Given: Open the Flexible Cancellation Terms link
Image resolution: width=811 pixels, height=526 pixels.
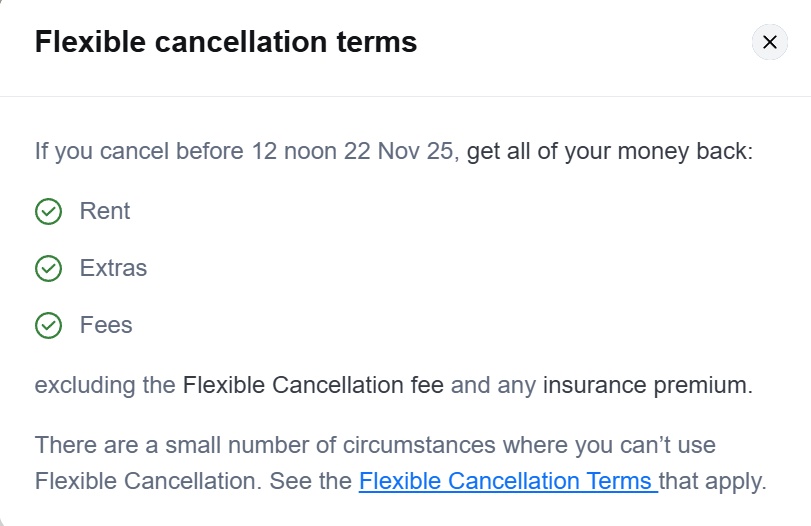Looking at the screenshot, I should 505,481.
